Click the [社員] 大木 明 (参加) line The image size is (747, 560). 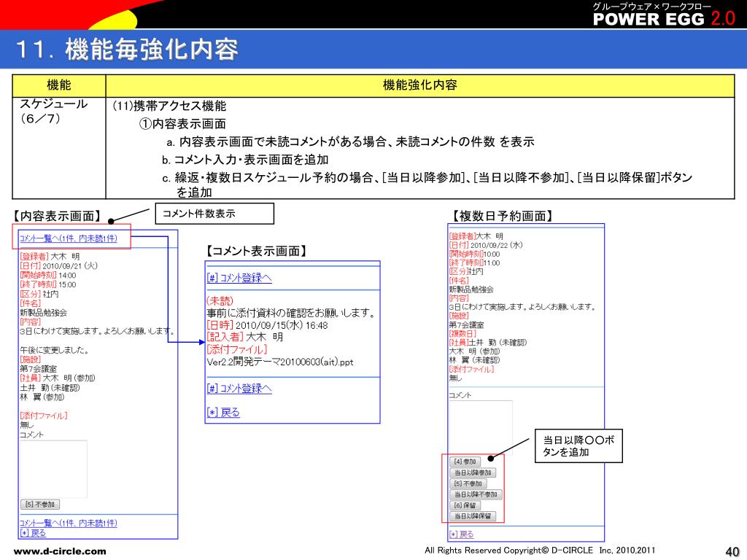click(58, 378)
